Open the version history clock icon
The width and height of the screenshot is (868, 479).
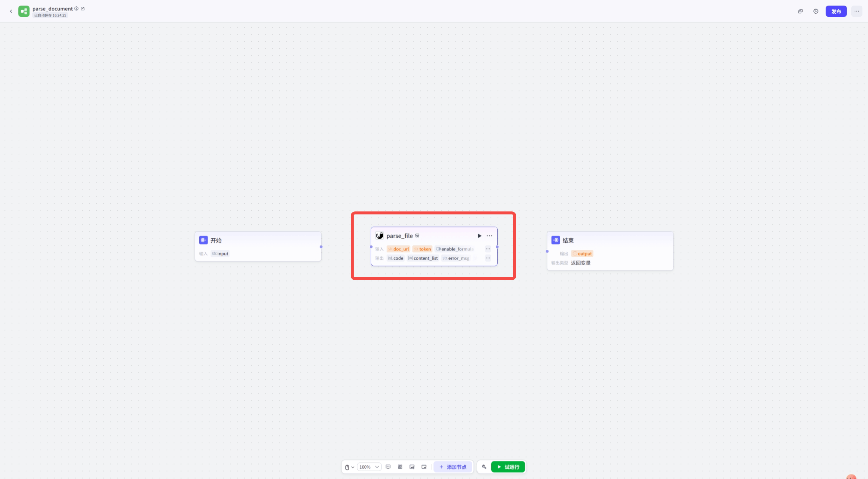click(816, 11)
